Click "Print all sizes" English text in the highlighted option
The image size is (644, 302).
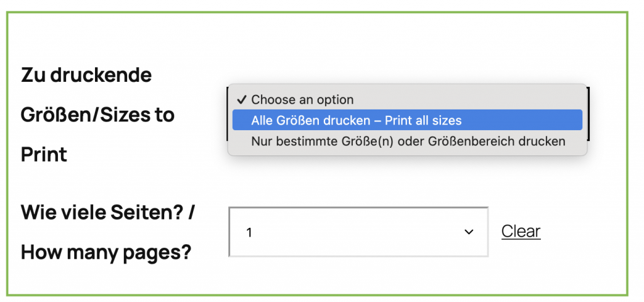point(423,120)
